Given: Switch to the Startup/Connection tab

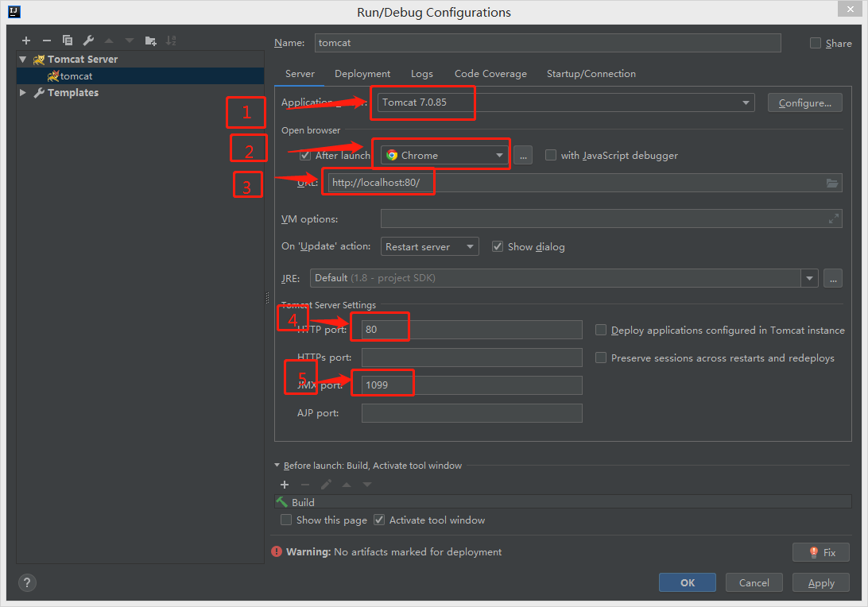Looking at the screenshot, I should 591,74.
